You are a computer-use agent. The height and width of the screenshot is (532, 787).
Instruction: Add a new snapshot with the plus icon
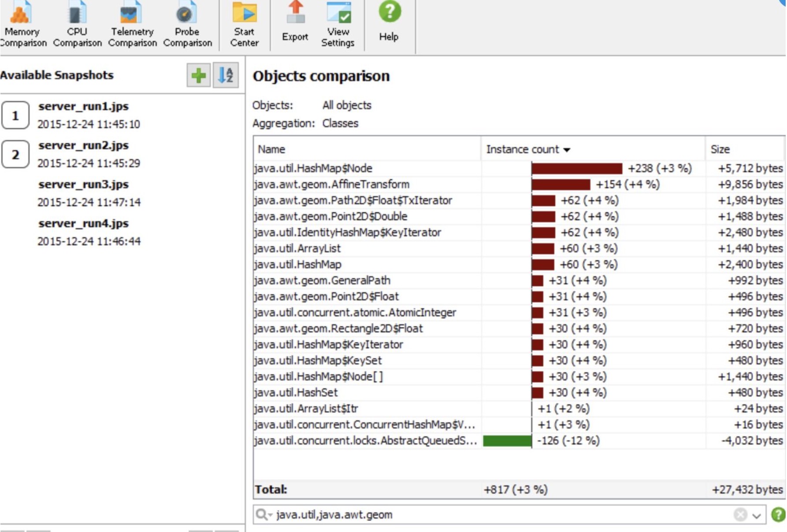pos(198,76)
